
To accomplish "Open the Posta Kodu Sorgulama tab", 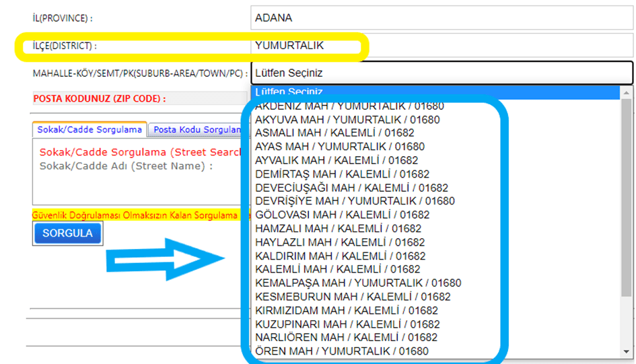I will point(197,129).
